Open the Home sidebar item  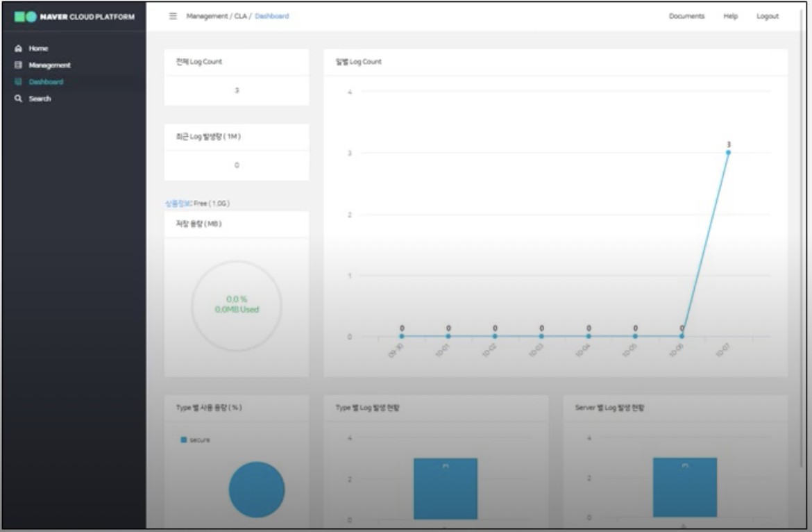coord(38,49)
